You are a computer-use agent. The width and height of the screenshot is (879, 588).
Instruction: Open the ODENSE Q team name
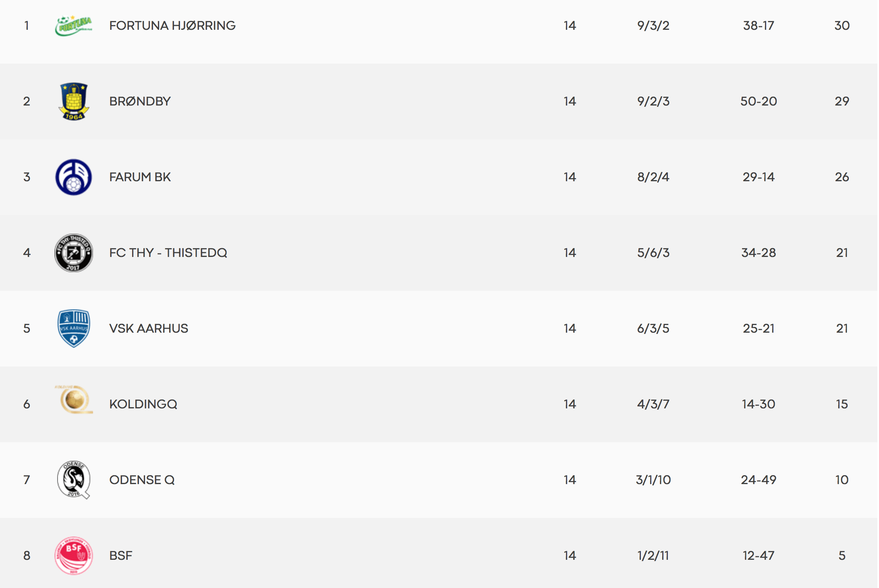tap(142, 480)
